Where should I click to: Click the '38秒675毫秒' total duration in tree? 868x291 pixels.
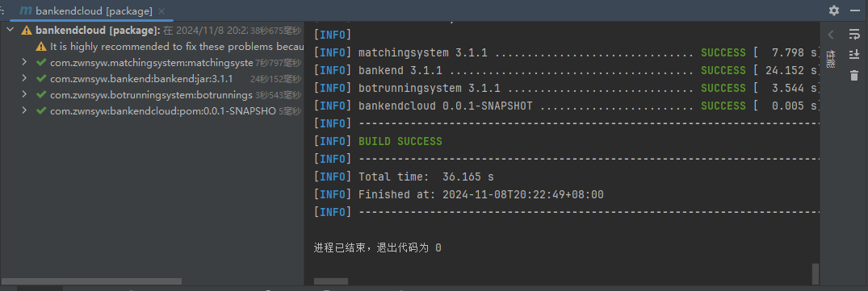click(x=275, y=31)
